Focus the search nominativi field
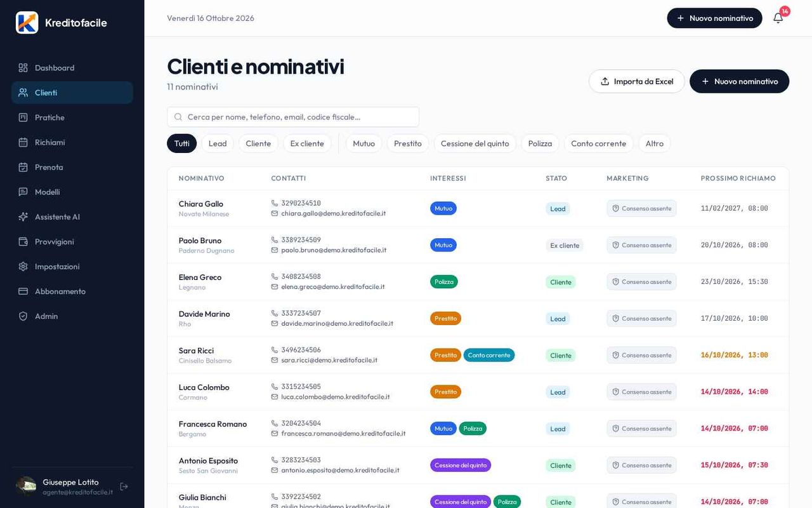Viewport: 812px width, 508px height. pyautogui.click(x=293, y=117)
